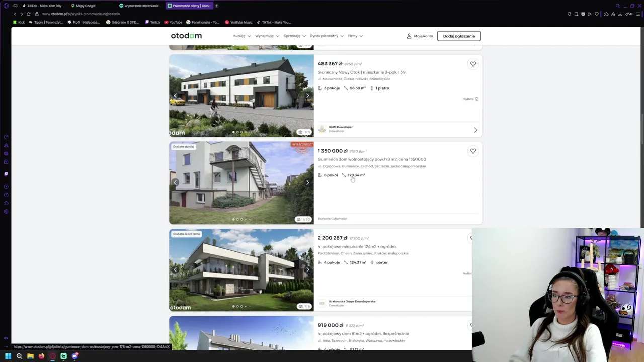Open Moje konto account link
The height and width of the screenshot is (362, 644).
click(x=420, y=36)
